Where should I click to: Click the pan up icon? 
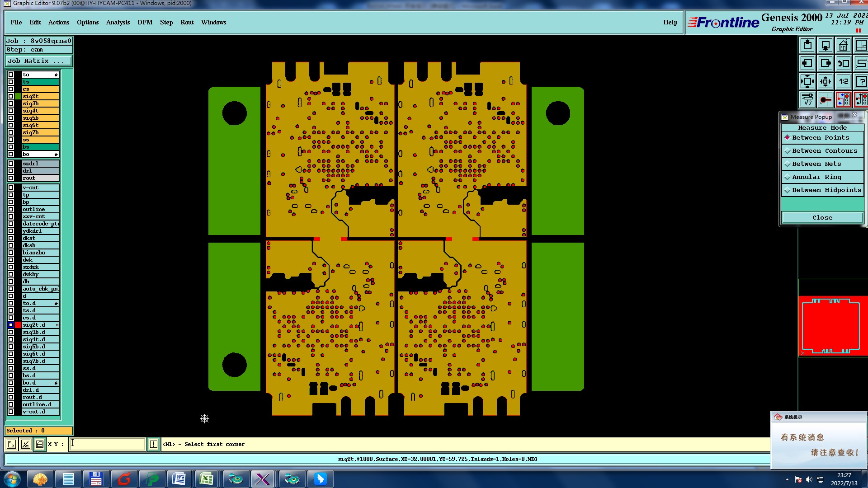[807, 46]
